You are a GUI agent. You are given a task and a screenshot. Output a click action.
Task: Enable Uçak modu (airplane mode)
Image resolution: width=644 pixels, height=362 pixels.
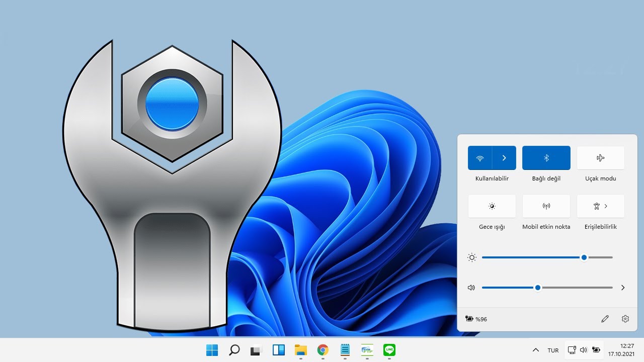point(600,157)
